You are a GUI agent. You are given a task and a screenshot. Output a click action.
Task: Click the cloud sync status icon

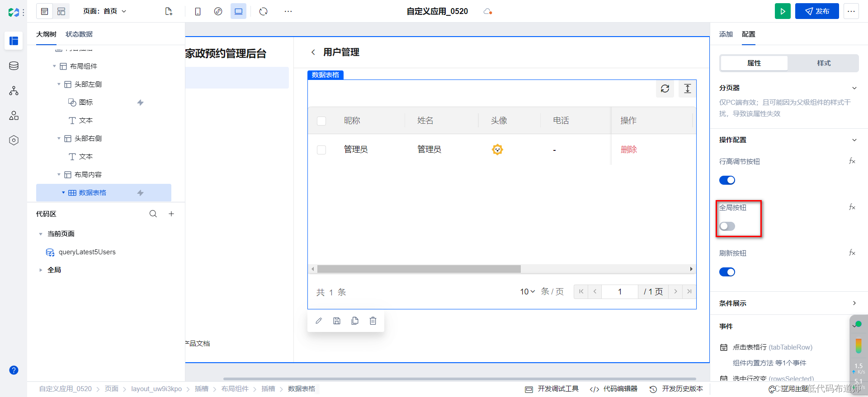pyautogui.click(x=487, y=11)
